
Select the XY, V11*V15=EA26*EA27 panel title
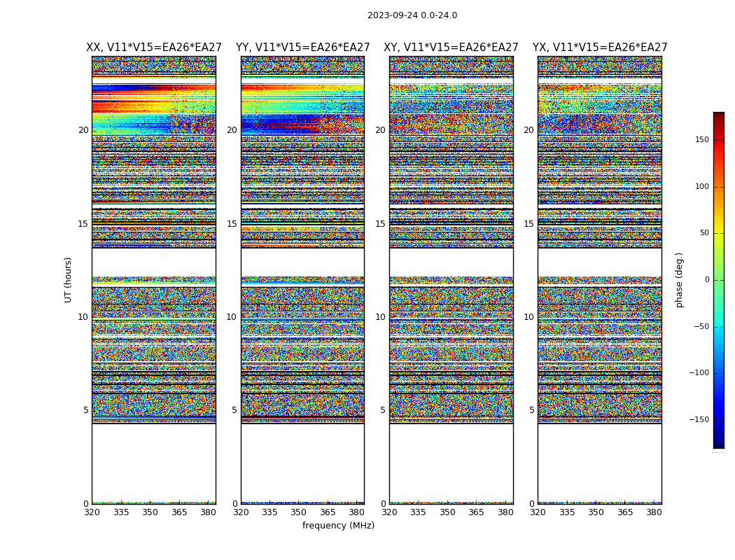(x=451, y=48)
